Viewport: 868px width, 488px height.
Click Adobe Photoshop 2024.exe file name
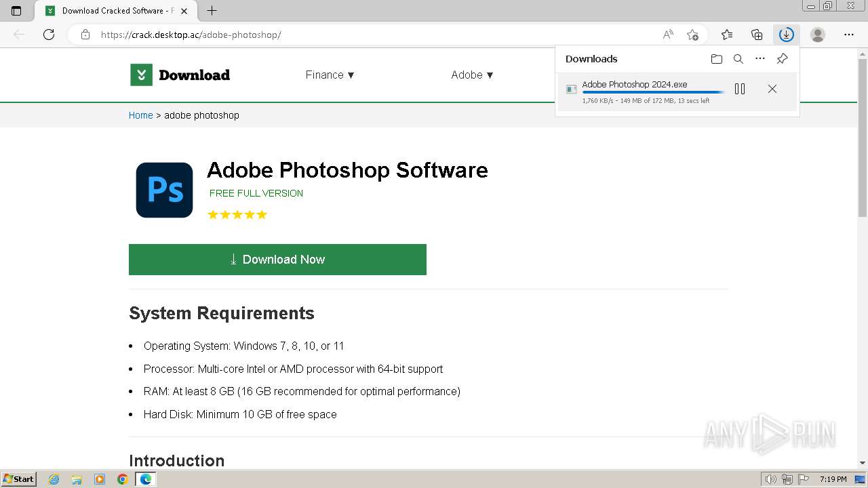coord(635,84)
